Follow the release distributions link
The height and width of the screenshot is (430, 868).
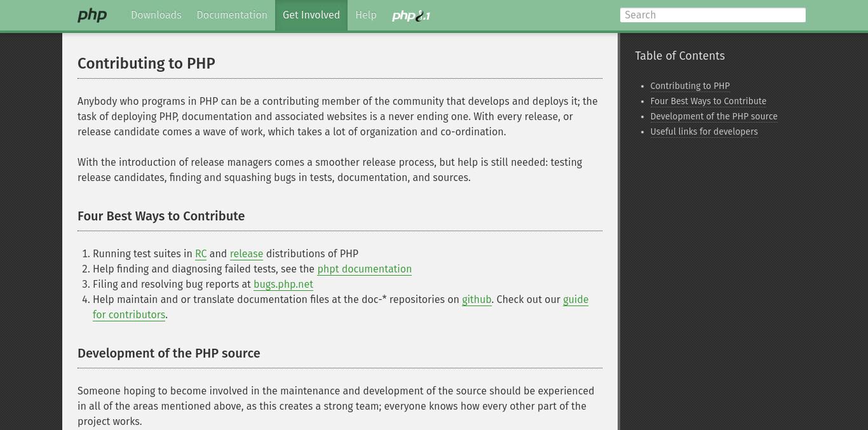[247, 254]
